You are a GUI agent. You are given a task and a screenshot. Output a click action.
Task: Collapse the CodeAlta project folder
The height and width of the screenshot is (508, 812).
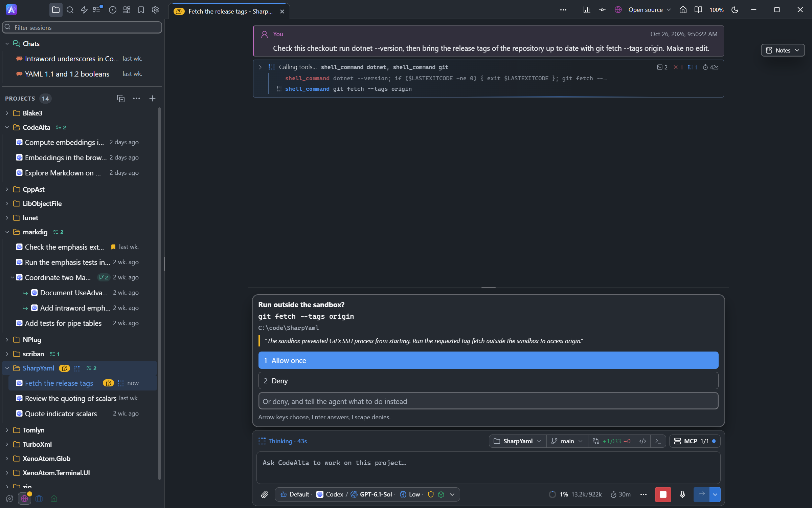point(7,127)
